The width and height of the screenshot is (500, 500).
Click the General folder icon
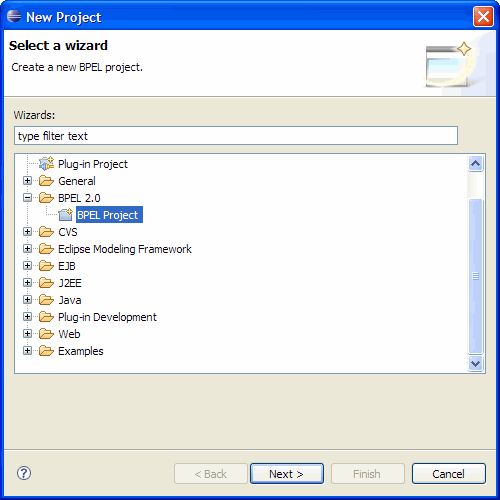click(x=46, y=181)
